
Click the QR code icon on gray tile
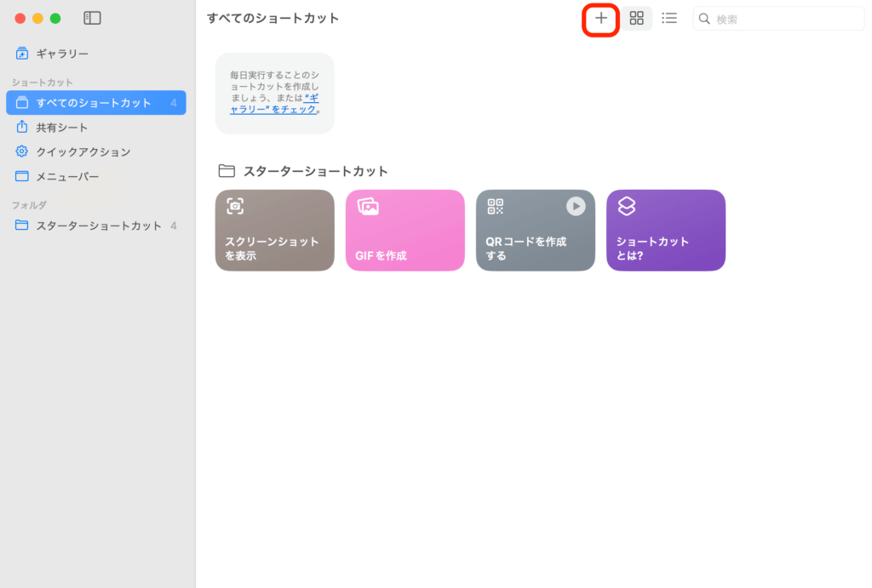(x=495, y=206)
